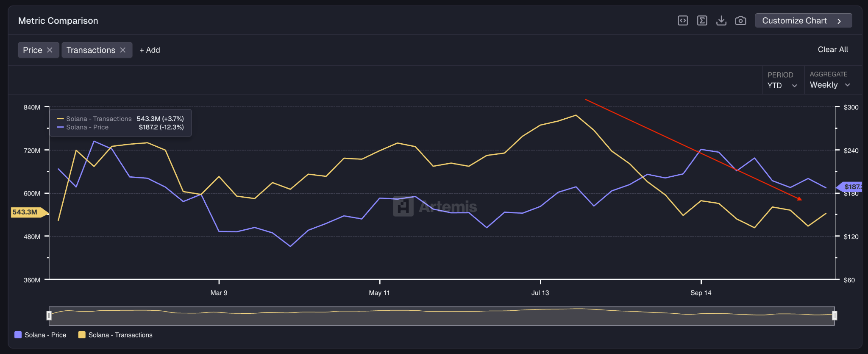Toggle the Solana - Price legend series
Screen dimensions: 868x354
pos(40,335)
